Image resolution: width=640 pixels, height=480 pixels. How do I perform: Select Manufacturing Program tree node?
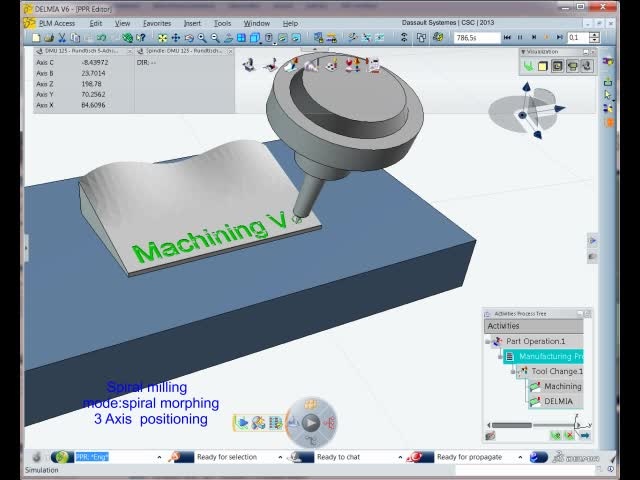pos(544,356)
